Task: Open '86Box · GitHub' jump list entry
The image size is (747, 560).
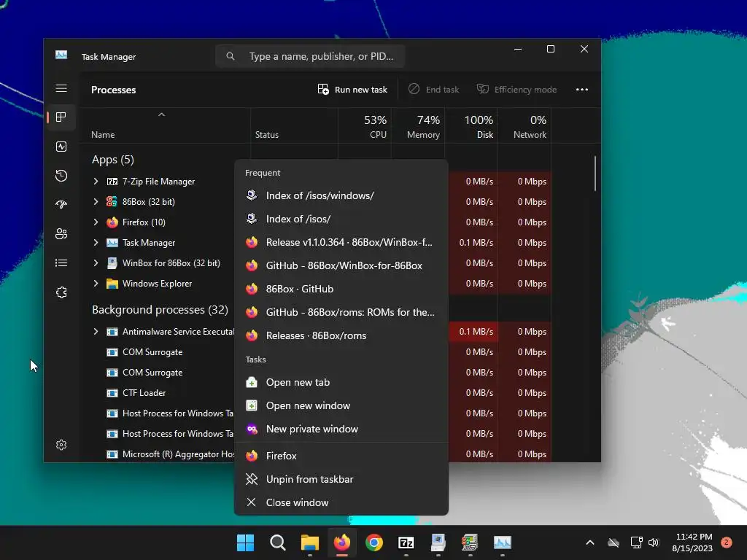Action: [341, 289]
